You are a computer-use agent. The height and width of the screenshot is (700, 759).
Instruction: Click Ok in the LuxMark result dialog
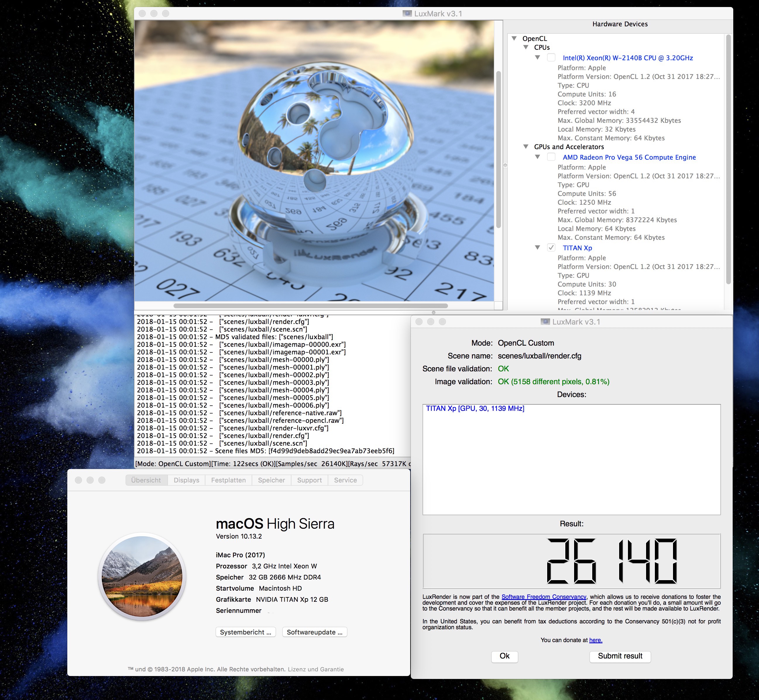[x=505, y=656]
